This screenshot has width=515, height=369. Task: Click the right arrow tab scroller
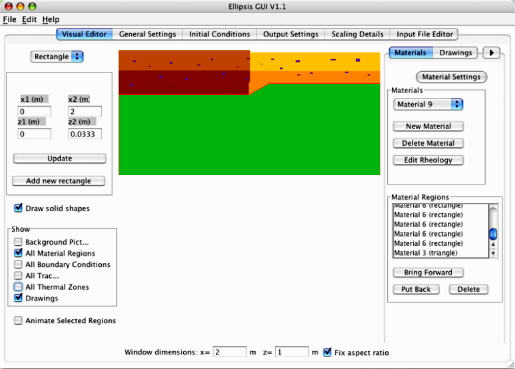tap(491, 53)
